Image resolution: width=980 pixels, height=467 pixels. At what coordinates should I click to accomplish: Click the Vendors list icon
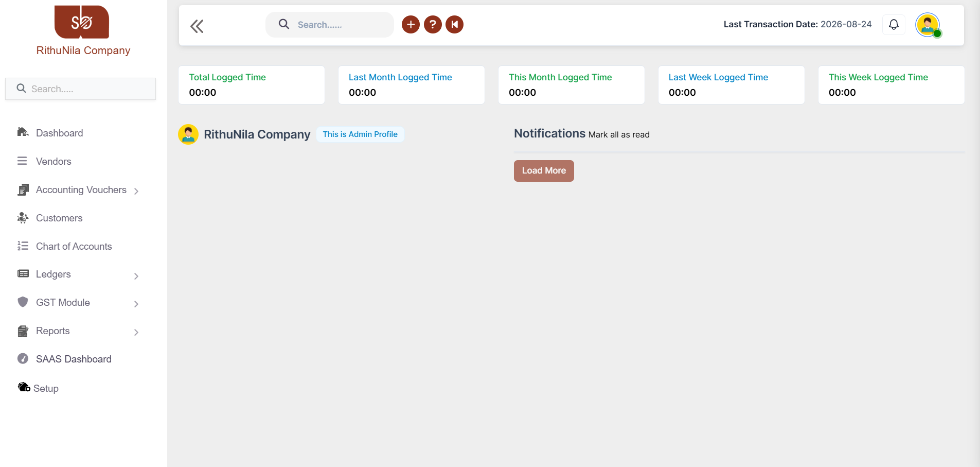click(x=22, y=161)
